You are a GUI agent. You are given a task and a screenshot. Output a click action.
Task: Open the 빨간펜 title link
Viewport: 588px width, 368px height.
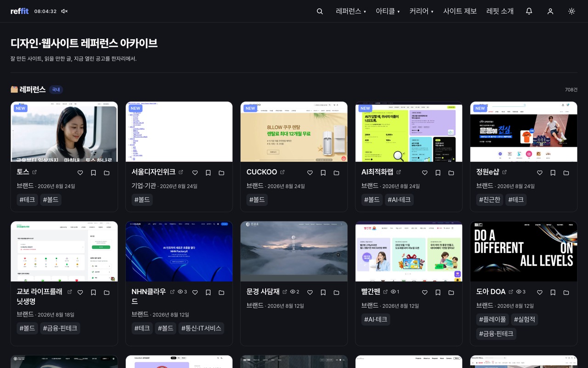tap(371, 292)
